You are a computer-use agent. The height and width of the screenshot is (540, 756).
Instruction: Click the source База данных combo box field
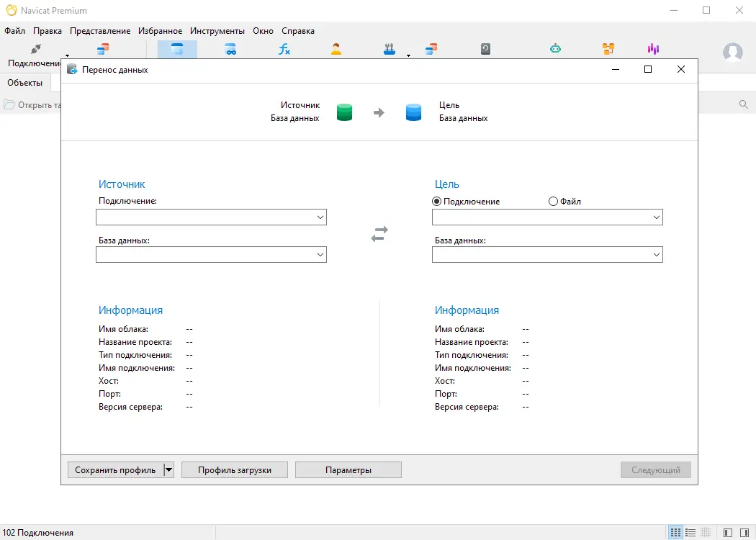[x=211, y=255]
